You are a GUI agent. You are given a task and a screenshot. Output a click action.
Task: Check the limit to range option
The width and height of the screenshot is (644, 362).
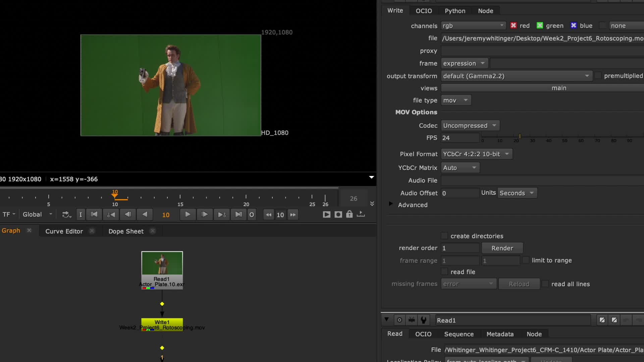526,260
